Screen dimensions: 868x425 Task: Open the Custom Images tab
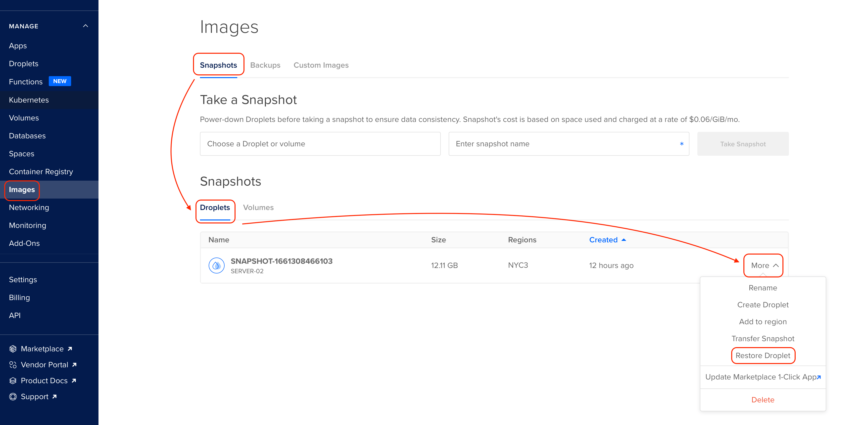[321, 65]
